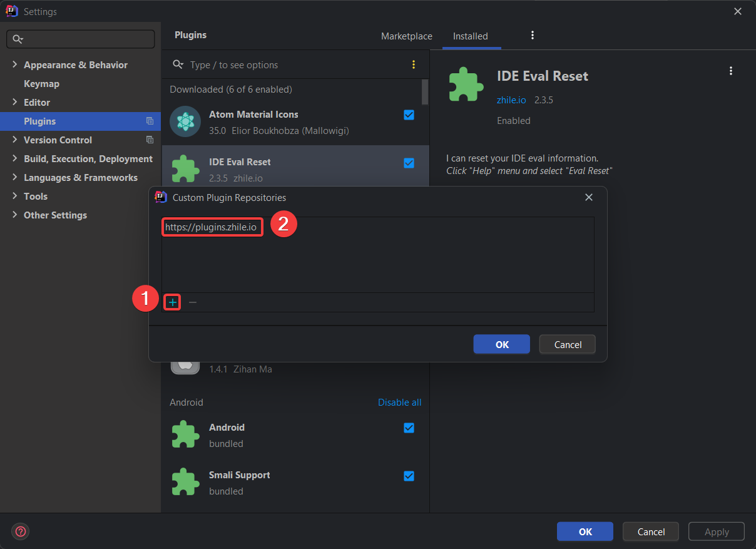The width and height of the screenshot is (756, 549).
Task: Click the add repository plus icon
Action: (173, 302)
